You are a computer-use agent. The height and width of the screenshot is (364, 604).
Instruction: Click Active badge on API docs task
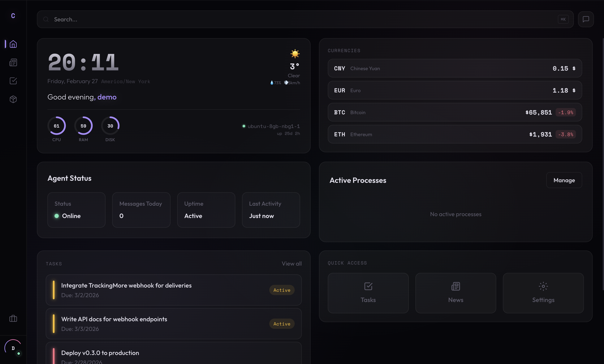(282, 324)
